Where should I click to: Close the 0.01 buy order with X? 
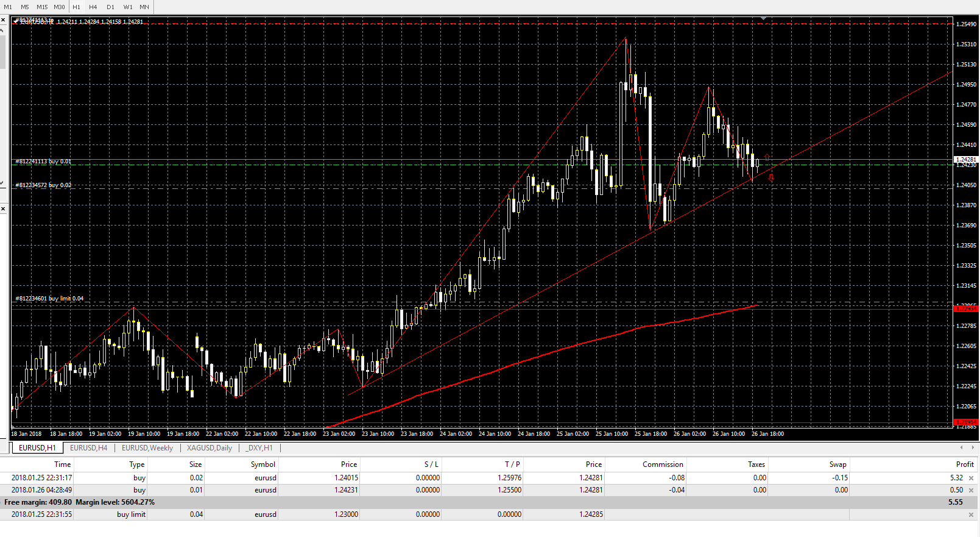click(x=971, y=491)
